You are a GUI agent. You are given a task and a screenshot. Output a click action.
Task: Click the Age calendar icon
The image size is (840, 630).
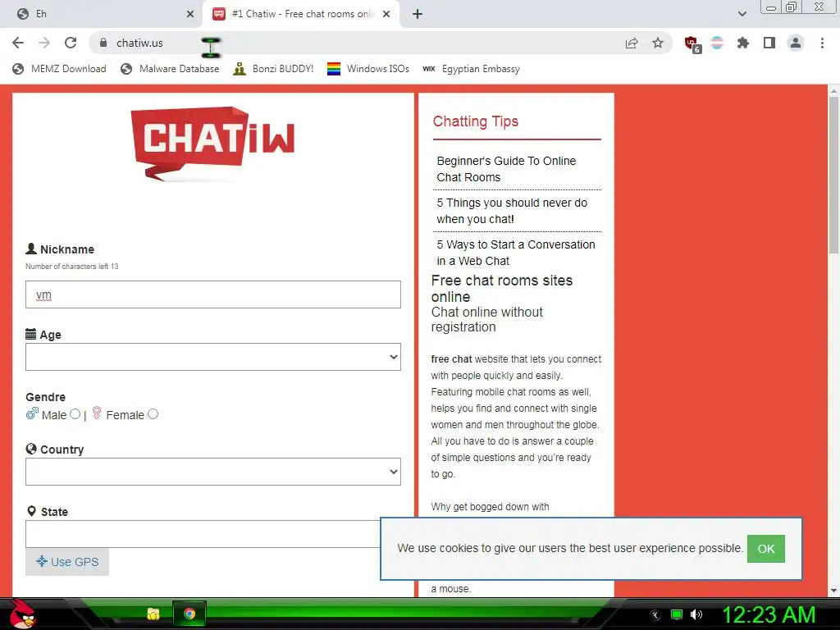(31, 335)
